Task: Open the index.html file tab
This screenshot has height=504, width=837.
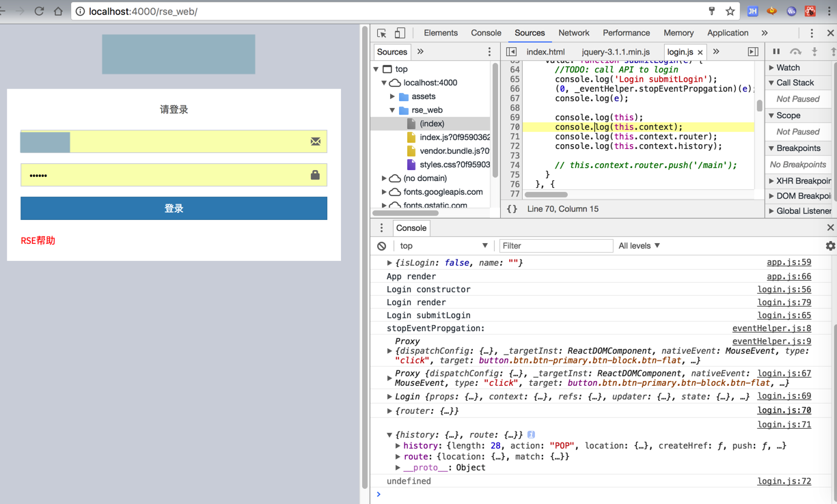Action: (545, 52)
